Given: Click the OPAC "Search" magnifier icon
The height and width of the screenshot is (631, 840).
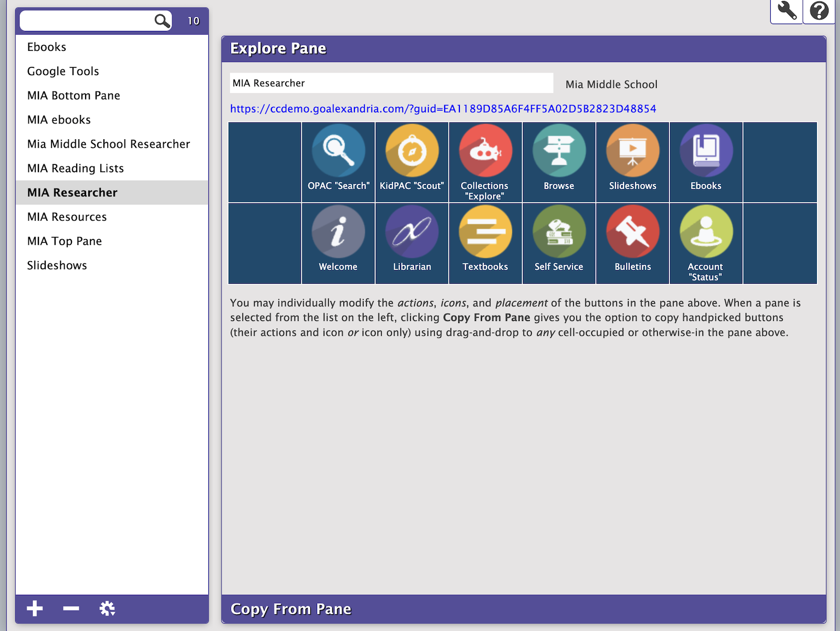Looking at the screenshot, I should pyautogui.click(x=338, y=151).
